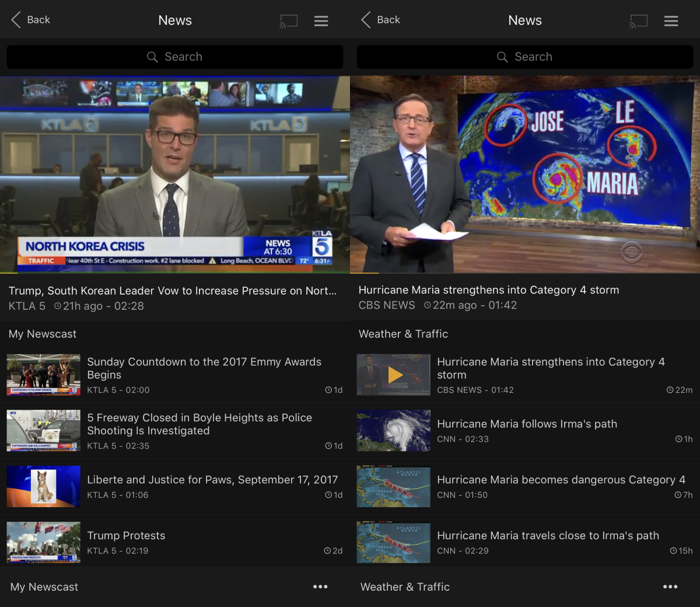The height and width of the screenshot is (607, 700).
Task: Tap the KTLA North Korea Crisis video
Action: [x=175, y=175]
